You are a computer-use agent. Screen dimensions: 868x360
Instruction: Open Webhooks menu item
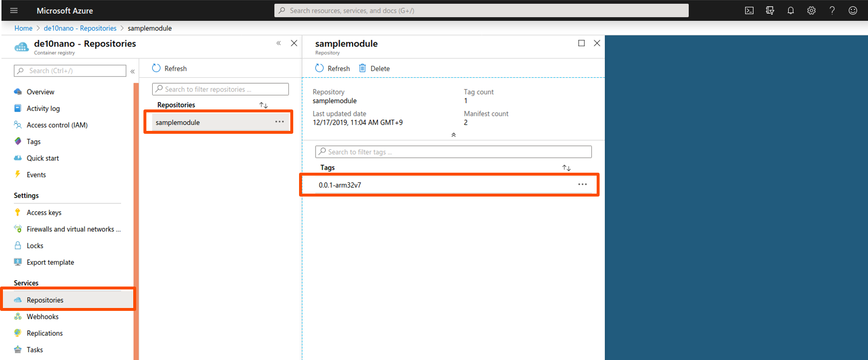tap(42, 316)
